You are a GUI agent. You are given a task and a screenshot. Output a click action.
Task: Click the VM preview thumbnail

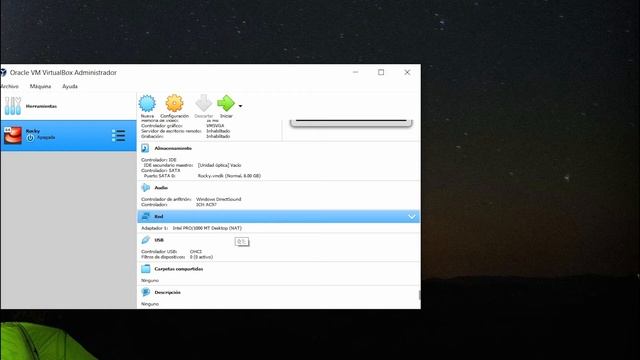[351, 123]
